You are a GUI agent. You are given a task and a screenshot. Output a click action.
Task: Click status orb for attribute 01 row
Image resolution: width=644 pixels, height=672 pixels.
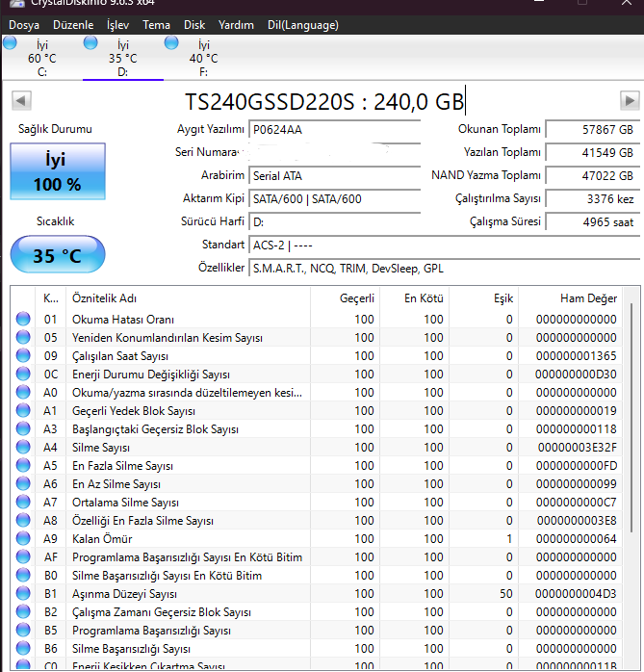23,319
